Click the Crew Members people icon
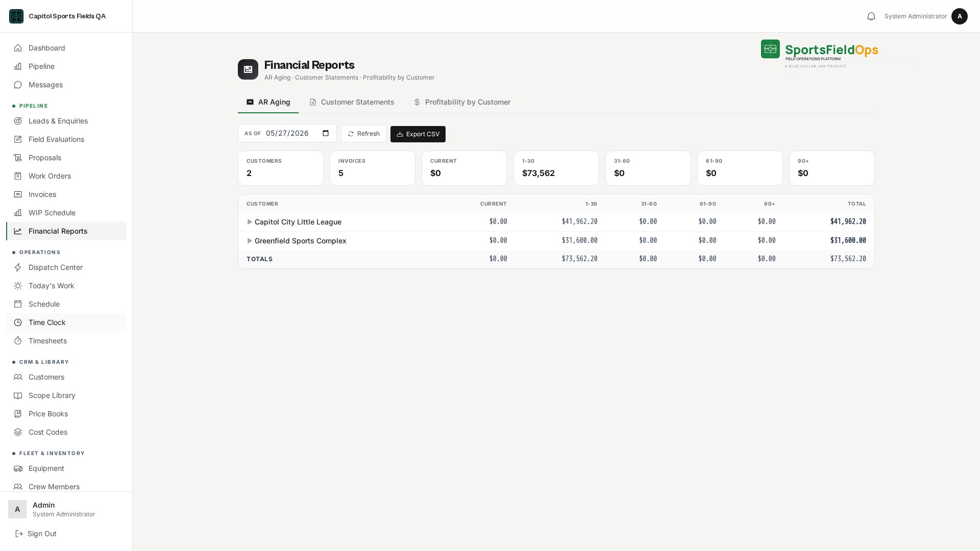The width and height of the screenshot is (980, 551). coord(18,487)
